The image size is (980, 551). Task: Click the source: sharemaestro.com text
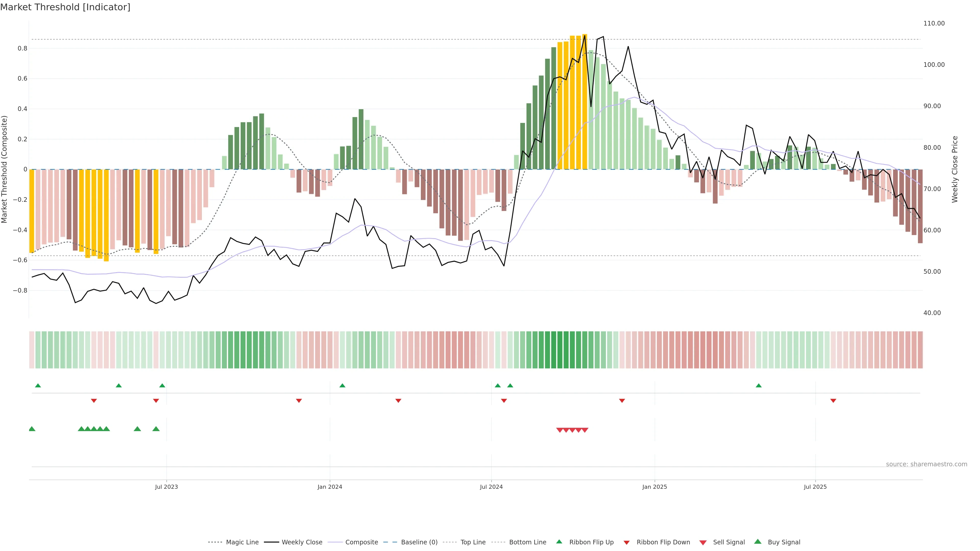tap(926, 464)
